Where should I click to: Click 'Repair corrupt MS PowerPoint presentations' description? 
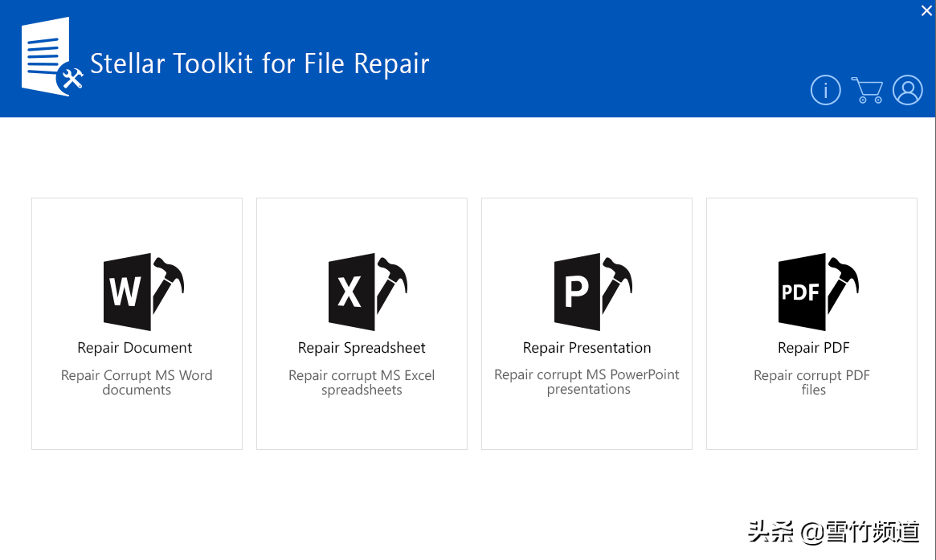tap(587, 382)
